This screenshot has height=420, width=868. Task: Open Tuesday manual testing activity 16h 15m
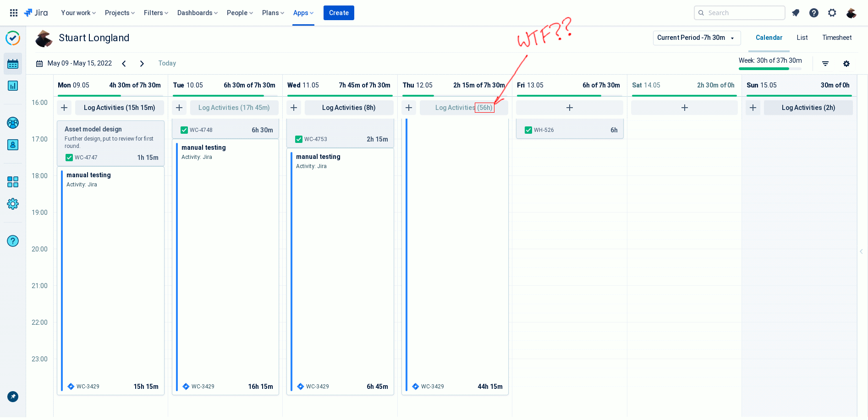tap(225, 267)
